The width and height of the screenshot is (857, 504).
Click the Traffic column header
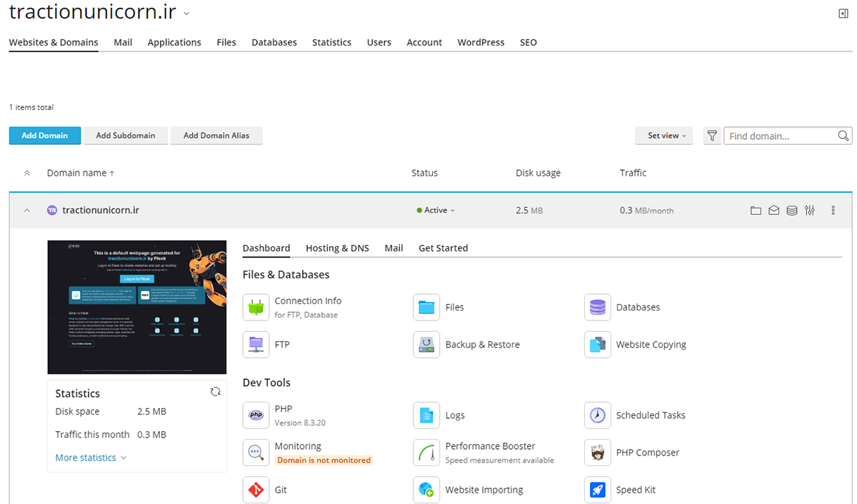pos(633,173)
